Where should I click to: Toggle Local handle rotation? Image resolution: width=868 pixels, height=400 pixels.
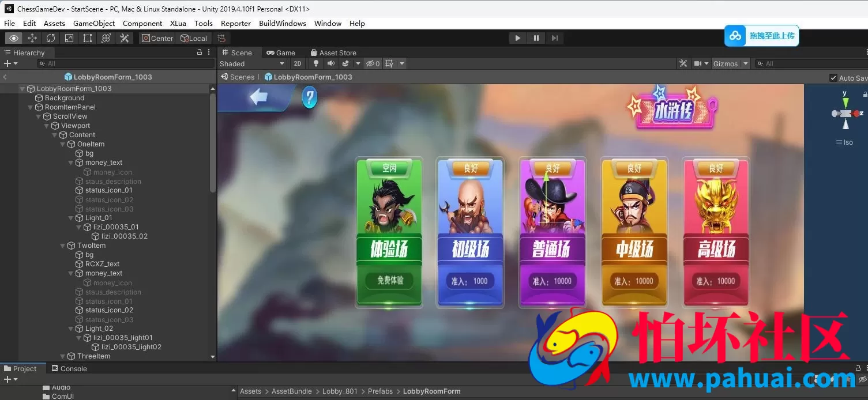pos(194,38)
